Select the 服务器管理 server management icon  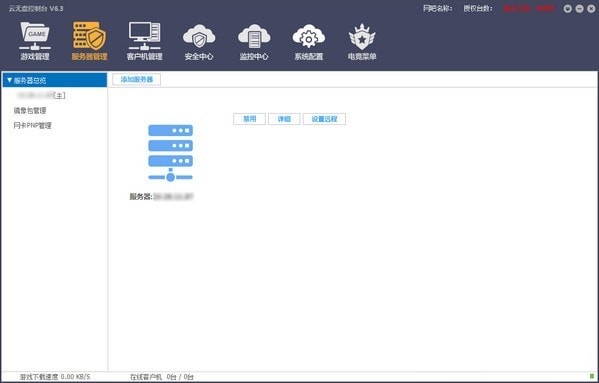[89, 41]
